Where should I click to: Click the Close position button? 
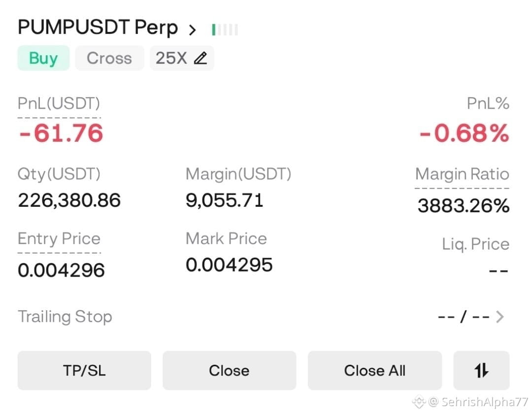(230, 370)
